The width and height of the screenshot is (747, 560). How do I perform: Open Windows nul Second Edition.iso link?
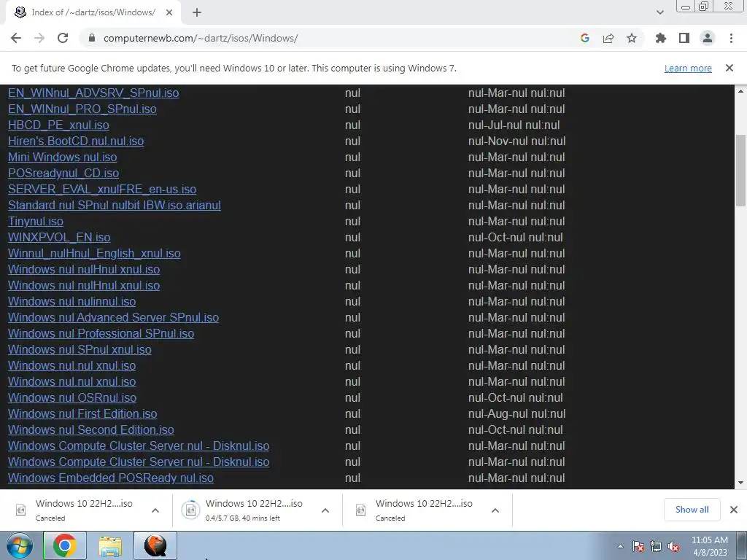pyautogui.click(x=91, y=429)
